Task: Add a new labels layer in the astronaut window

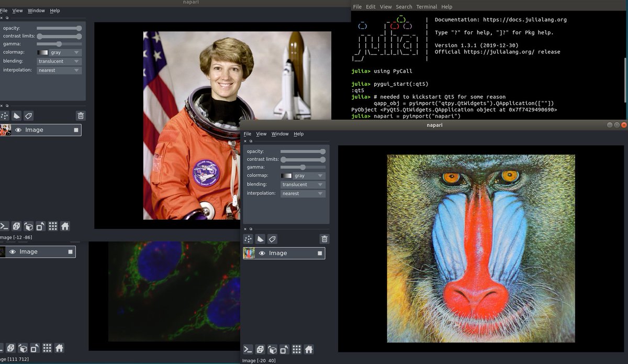Action: [28, 116]
